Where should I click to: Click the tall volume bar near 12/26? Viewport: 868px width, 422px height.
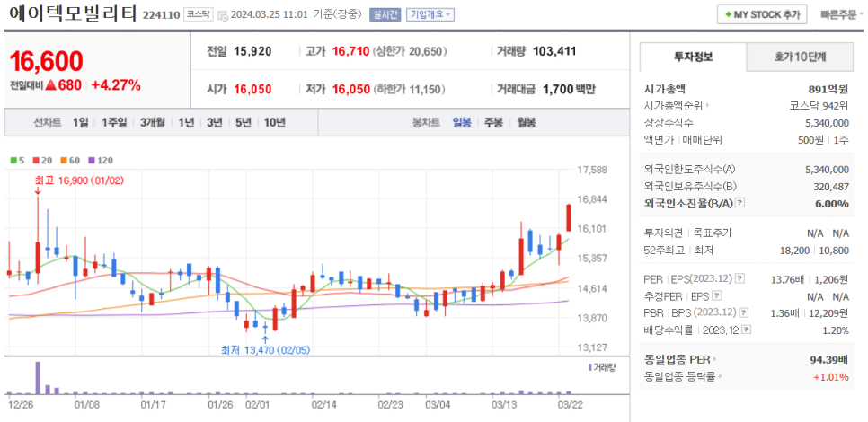click(x=39, y=378)
